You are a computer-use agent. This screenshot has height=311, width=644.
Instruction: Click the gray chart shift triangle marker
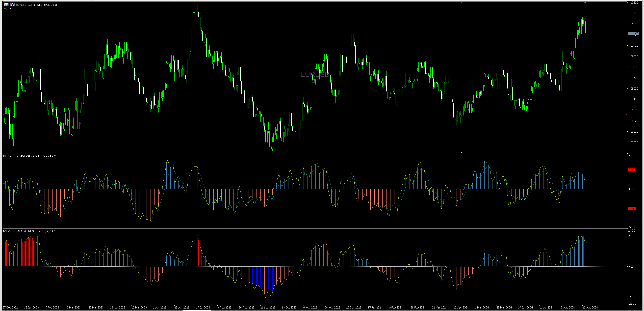click(x=585, y=2)
